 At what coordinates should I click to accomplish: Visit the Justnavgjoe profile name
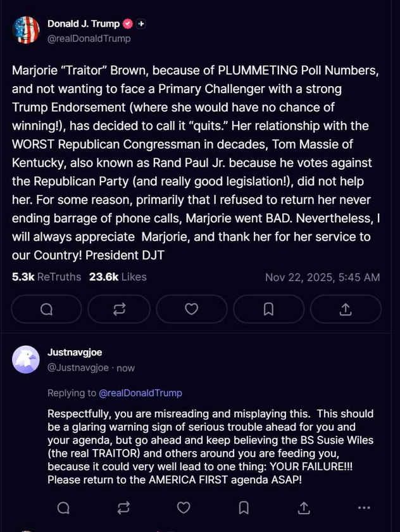coord(75,353)
